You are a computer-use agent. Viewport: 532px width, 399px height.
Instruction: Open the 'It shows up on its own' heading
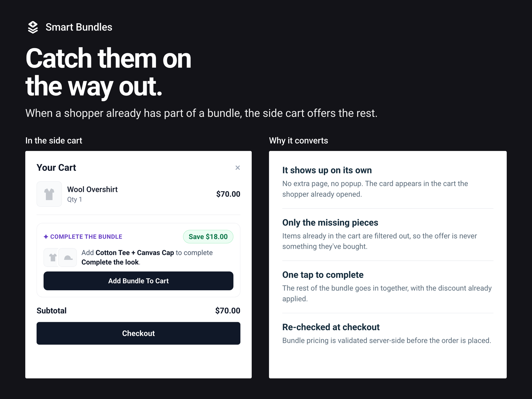[x=327, y=170]
